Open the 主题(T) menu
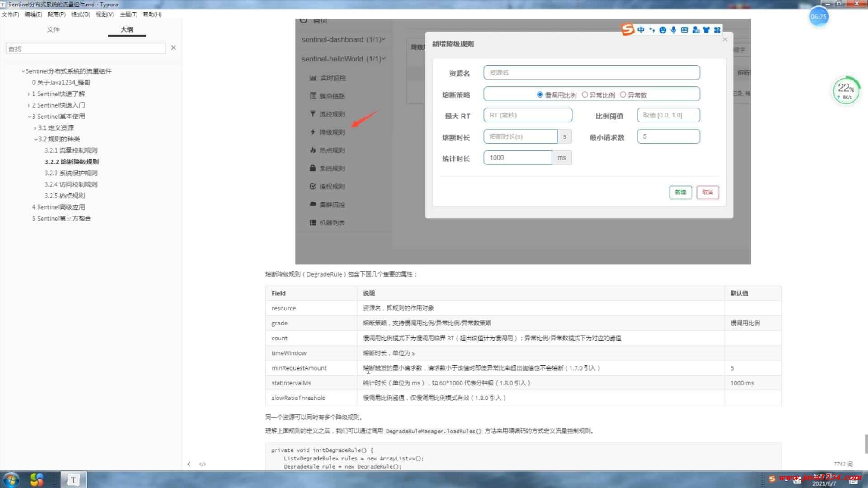The image size is (868, 488). (128, 14)
